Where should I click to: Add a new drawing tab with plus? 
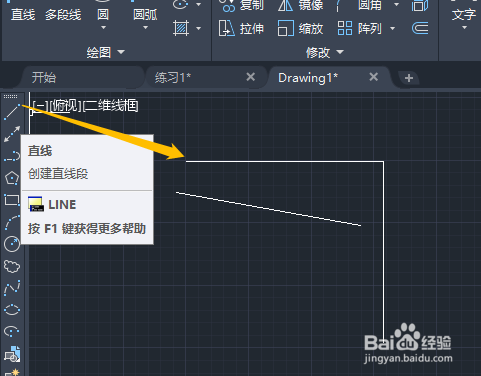pos(409,78)
